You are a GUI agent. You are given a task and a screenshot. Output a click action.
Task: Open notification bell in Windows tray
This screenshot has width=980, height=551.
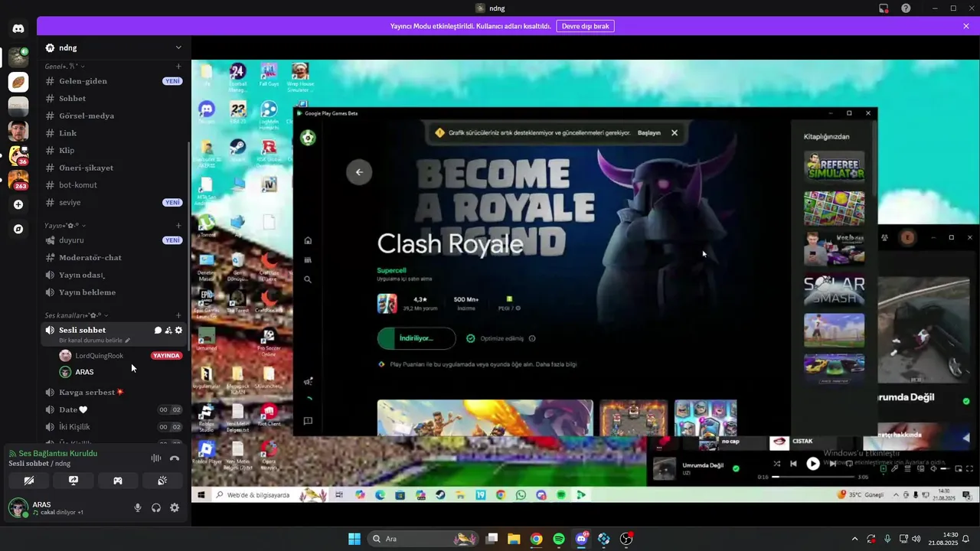point(966,539)
